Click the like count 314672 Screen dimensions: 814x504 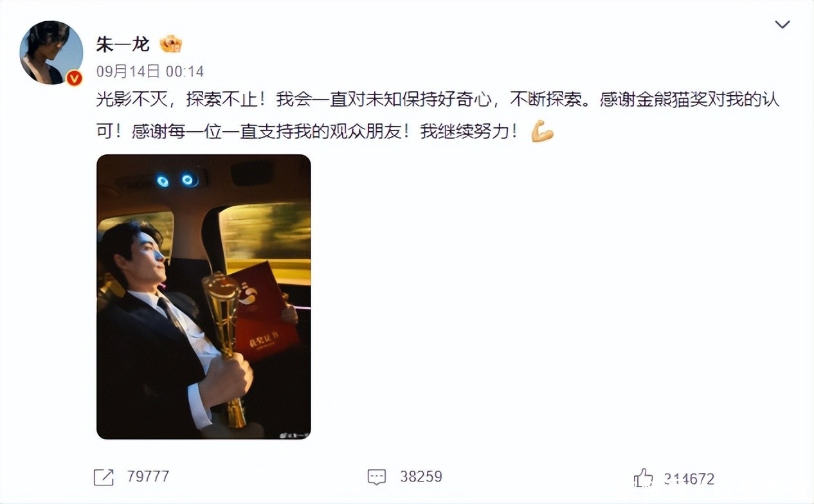pos(689,478)
